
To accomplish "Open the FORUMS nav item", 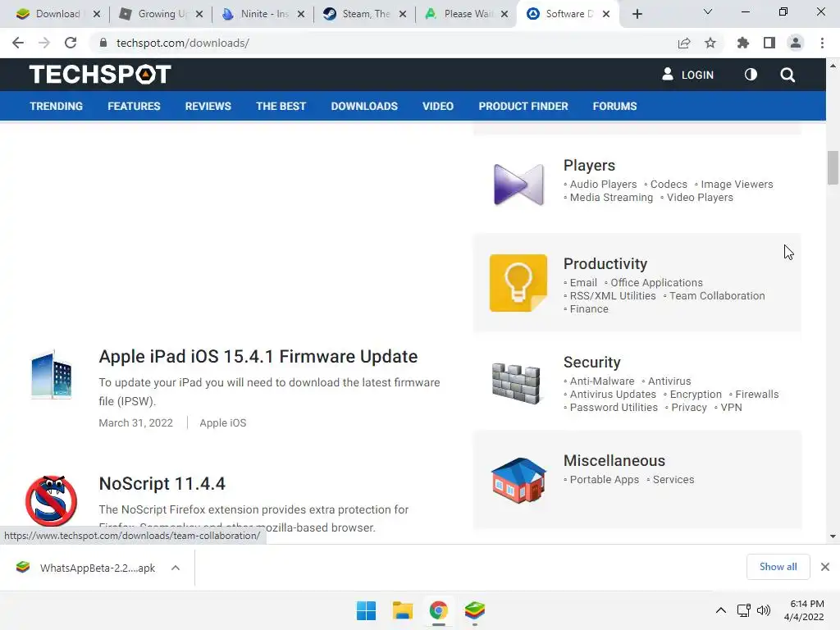I will (614, 106).
